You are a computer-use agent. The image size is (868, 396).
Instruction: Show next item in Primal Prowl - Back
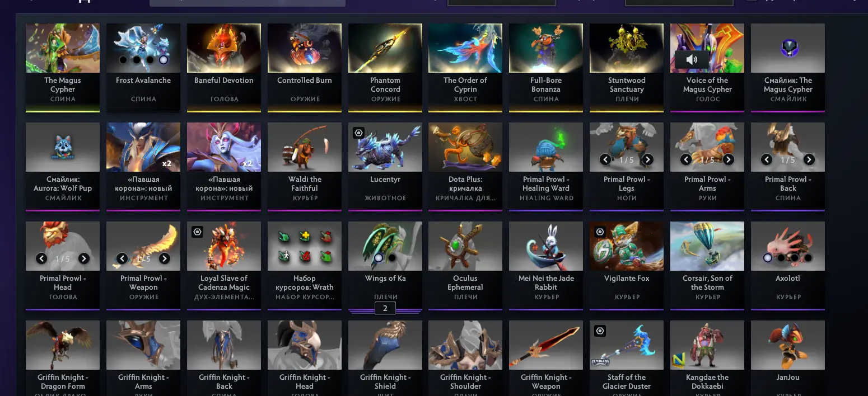point(809,159)
